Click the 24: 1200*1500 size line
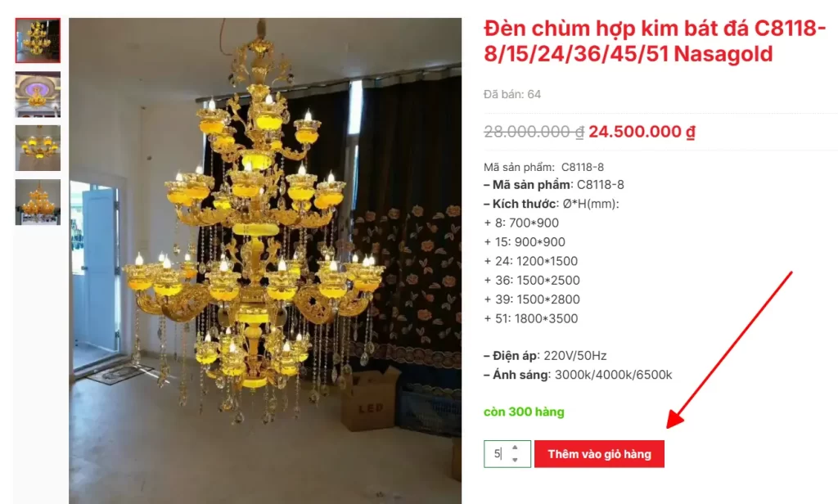The width and height of the screenshot is (838, 504). coord(530,261)
